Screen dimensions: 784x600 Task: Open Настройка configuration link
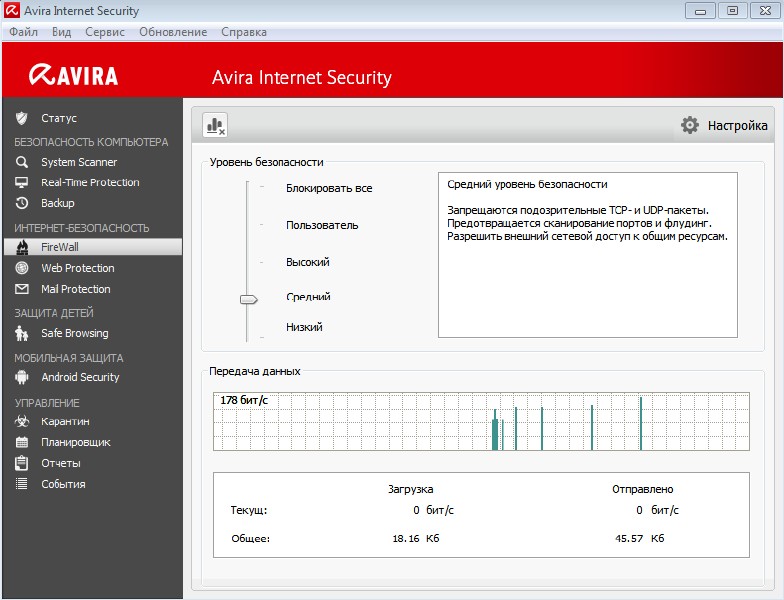(738, 126)
